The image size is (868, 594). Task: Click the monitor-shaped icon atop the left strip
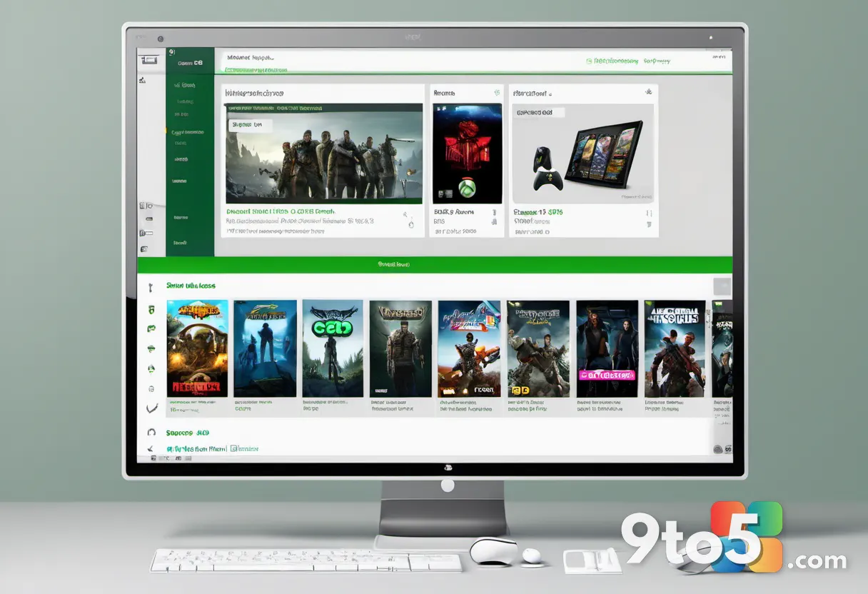pos(148,60)
